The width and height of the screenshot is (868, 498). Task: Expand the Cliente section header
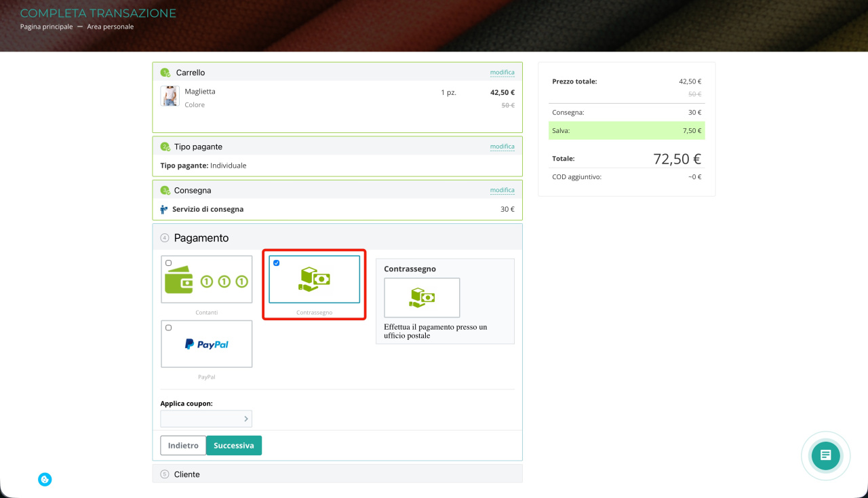(x=337, y=474)
